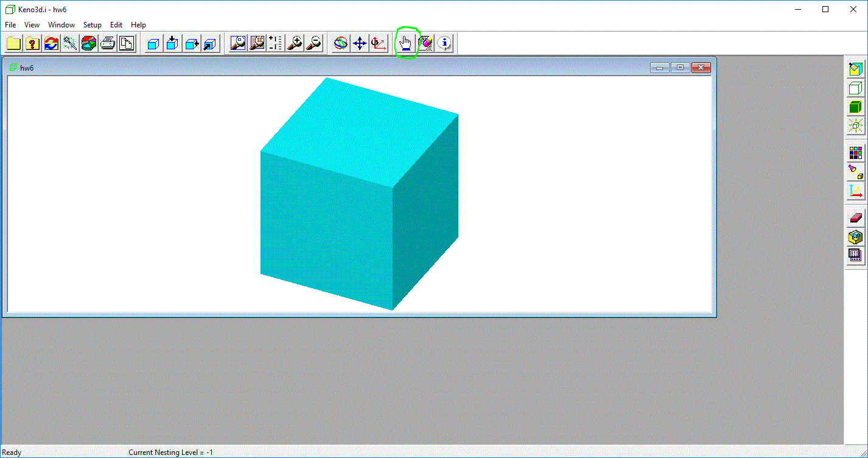Click the open file folder icon

14,43
